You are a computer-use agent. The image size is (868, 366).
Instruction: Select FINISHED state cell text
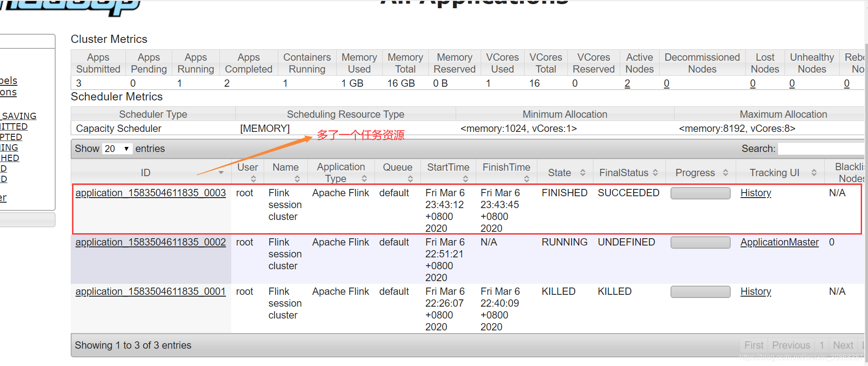pos(564,193)
